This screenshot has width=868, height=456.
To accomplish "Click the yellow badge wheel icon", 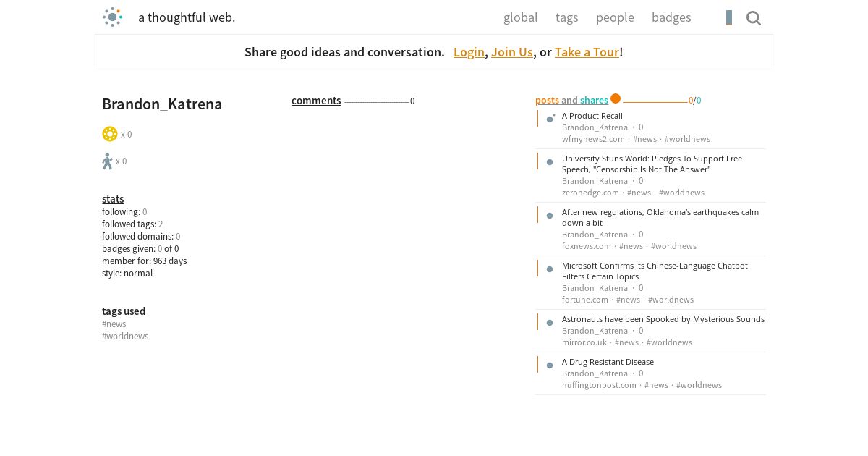I will click(x=110, y=134).
